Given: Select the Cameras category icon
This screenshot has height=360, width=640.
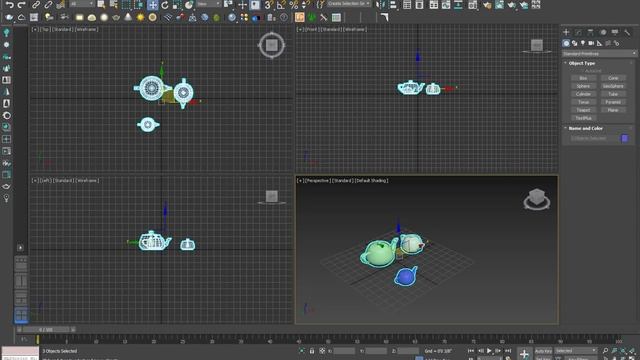Looking at the screenshot, I should 591,43.
